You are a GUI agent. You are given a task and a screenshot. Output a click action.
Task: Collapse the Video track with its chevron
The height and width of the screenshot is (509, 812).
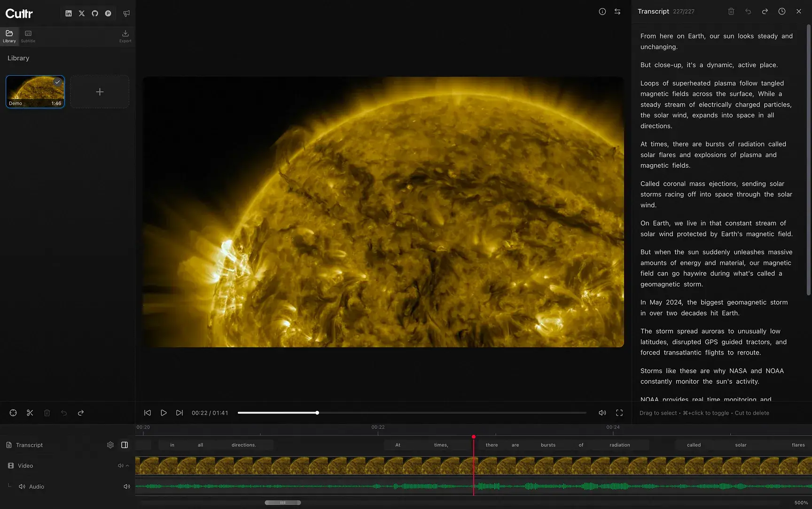(x=127, y=465)
